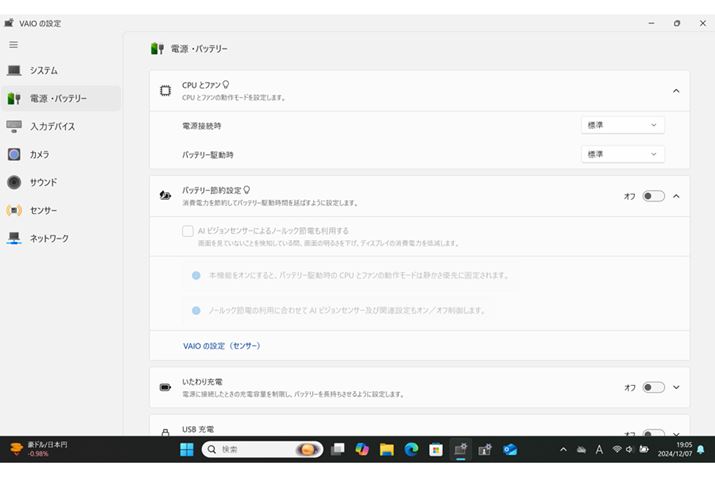The width and height of the screenshot is (715, 477).
Task: Select システム in the sidebar
Action: point(43,71)
